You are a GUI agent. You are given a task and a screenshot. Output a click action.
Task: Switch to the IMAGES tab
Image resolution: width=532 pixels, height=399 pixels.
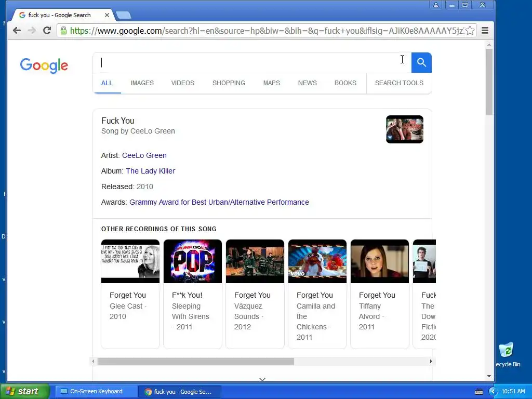tap(142, 83)
